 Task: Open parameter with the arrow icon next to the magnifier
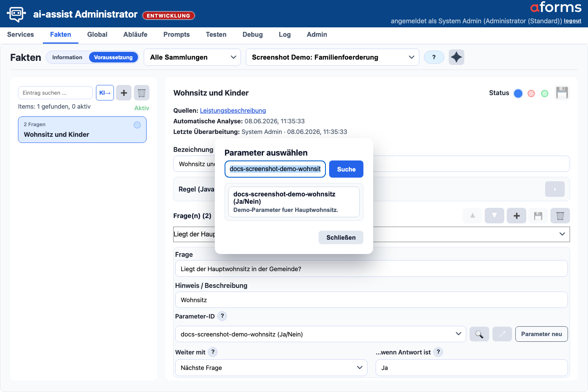(502, 334)
